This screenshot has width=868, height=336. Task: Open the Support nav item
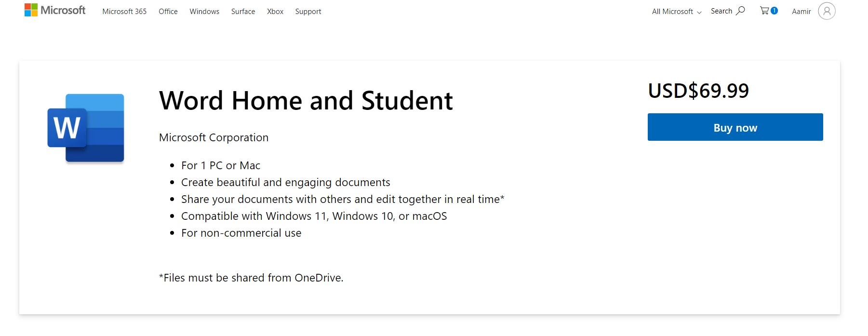click(x=308, y=12)
